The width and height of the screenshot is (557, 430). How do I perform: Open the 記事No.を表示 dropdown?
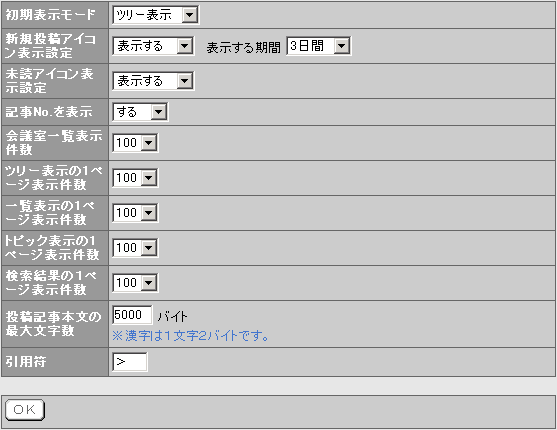click(140, 112)
